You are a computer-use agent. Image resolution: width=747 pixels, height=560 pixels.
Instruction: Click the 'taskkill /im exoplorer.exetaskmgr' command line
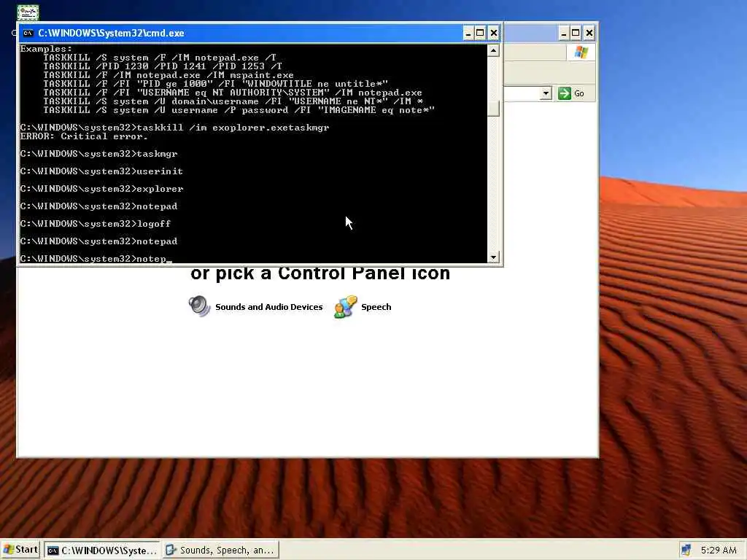coord(174,128)
